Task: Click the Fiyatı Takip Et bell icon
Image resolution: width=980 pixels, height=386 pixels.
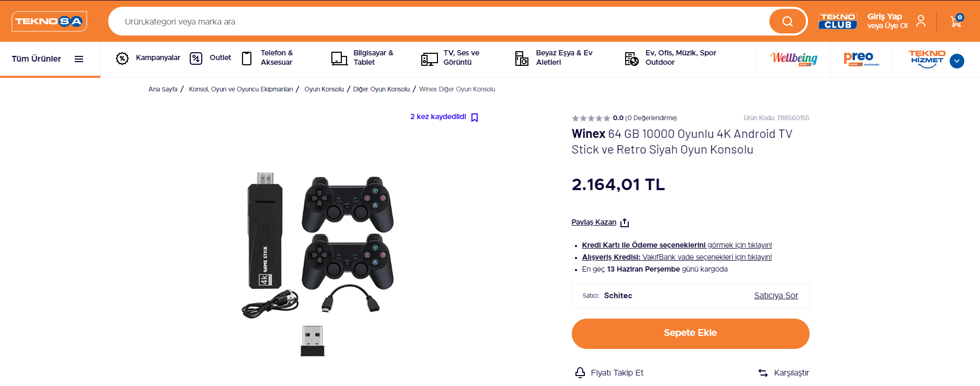Action: [580, 372]
